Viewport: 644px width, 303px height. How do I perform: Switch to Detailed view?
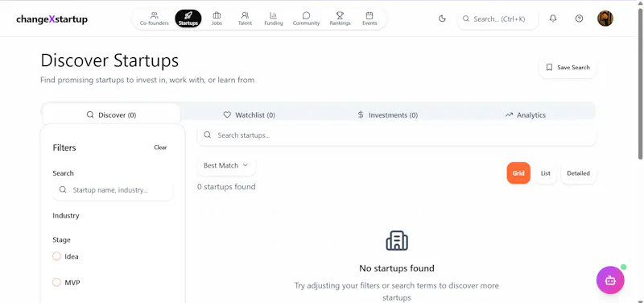pyautogui.click(x=578, y=173)
